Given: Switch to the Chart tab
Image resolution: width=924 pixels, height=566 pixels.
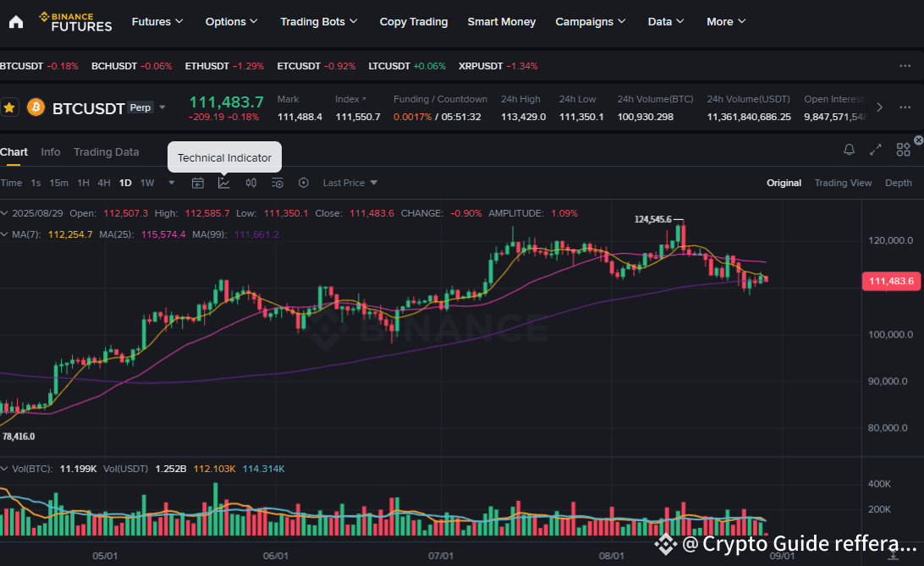Looking at the screenshot, I should click(14, 152).
